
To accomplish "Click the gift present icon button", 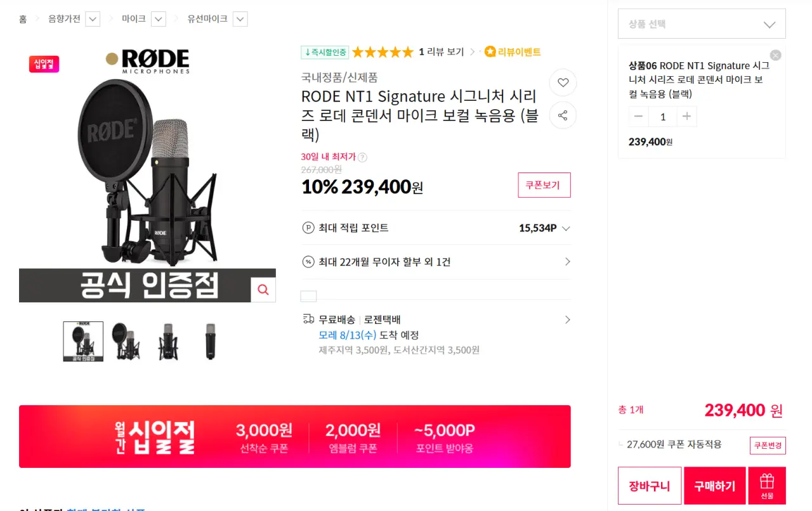I will coord(767,486).
